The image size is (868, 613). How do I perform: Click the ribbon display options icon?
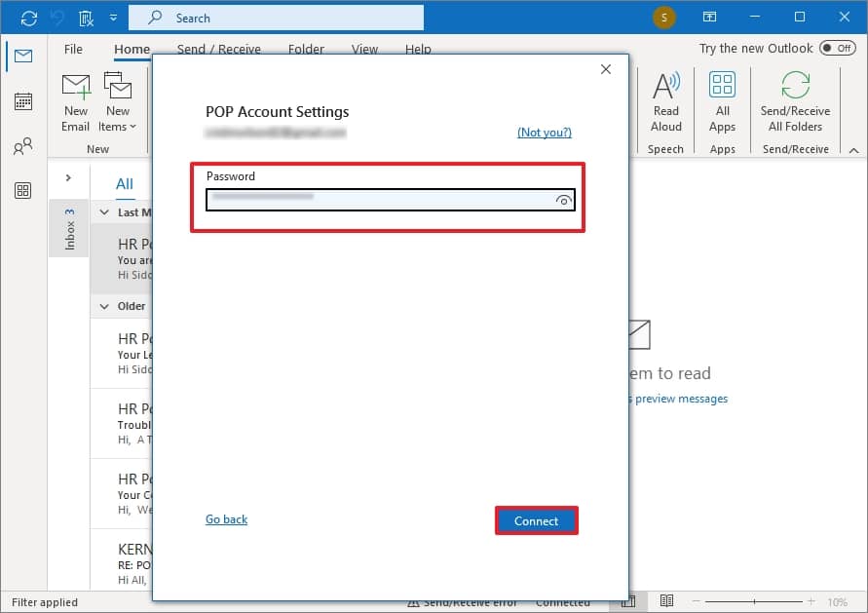tap(709, 18)
